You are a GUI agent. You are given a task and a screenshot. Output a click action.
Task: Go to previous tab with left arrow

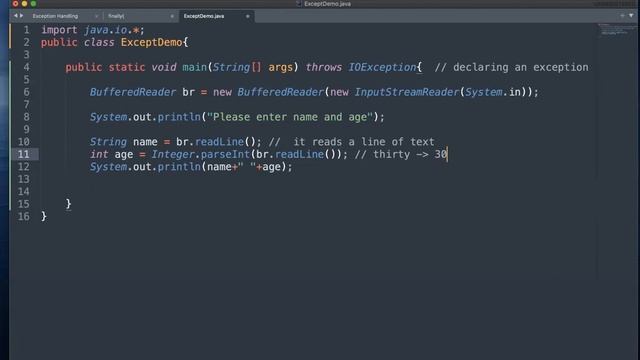(16, 16)
